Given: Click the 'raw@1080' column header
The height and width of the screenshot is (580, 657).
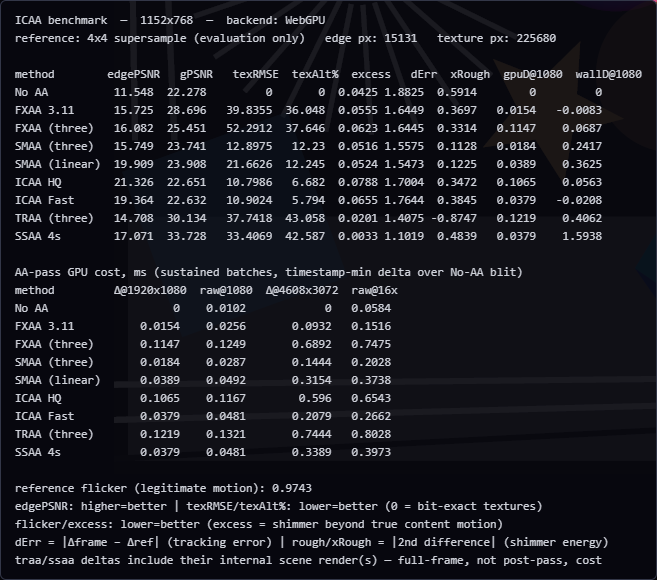Looking at the screenshot, I should pyautogui.click(x=226, y=290).
